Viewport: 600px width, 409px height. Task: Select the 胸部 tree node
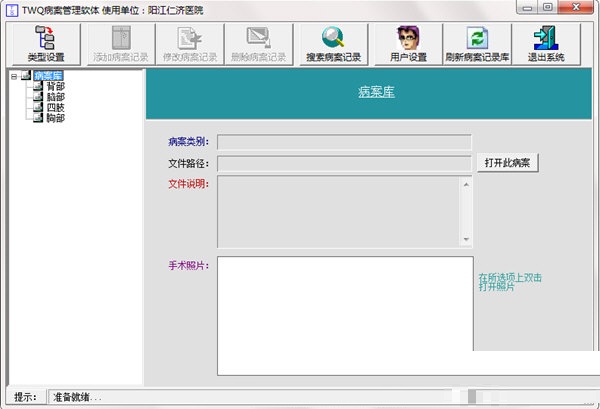click(x=56, y=118)
